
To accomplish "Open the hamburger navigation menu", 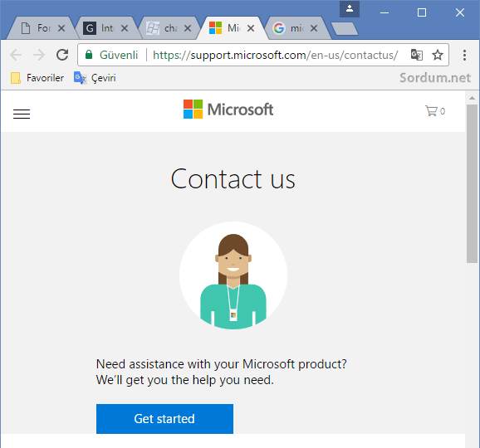I will pos(22,114).
